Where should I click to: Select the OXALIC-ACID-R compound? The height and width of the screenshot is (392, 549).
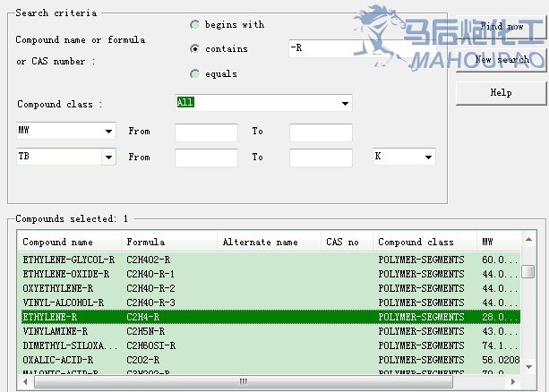click(x=269, y=360)
